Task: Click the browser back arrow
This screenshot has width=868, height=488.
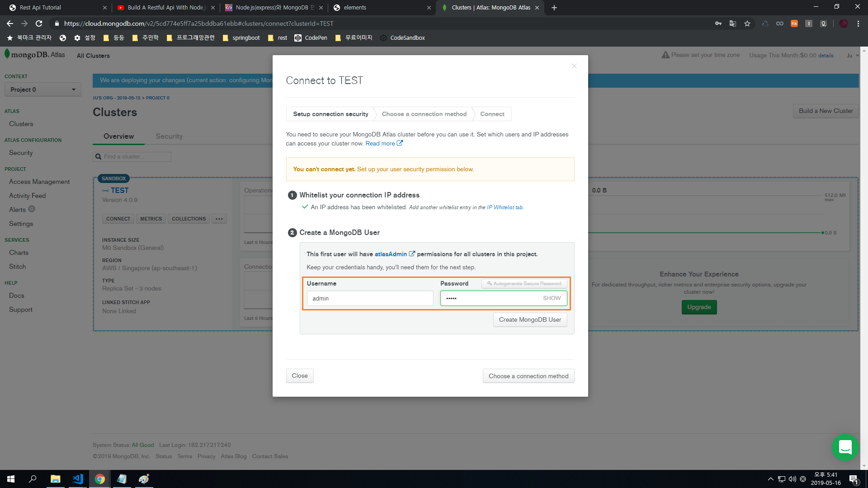Action: pos(10,23)
